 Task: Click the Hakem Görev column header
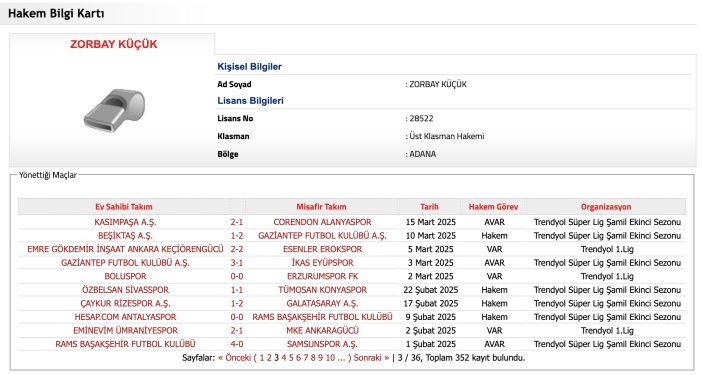pos(493,207)
